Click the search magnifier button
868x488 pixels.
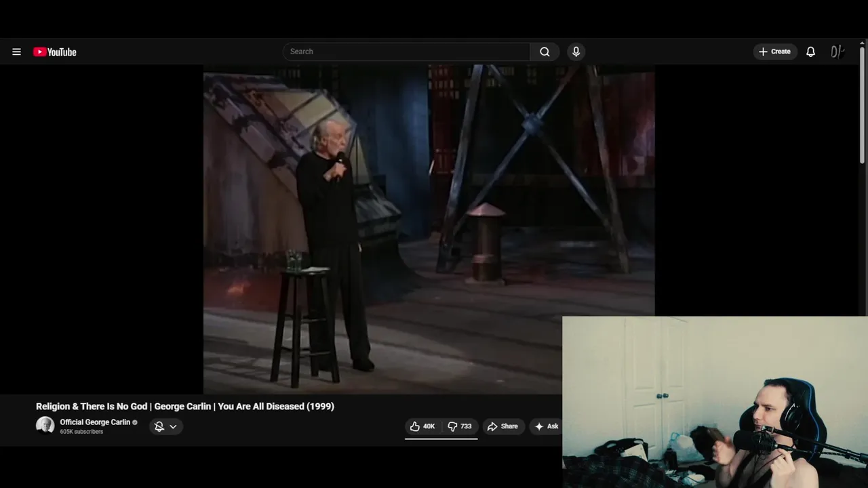(x=545, y=52)
